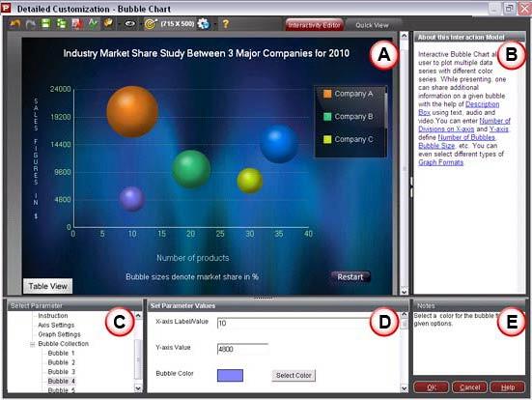Click the yellow bubble in the chart

tap(250, 181)
